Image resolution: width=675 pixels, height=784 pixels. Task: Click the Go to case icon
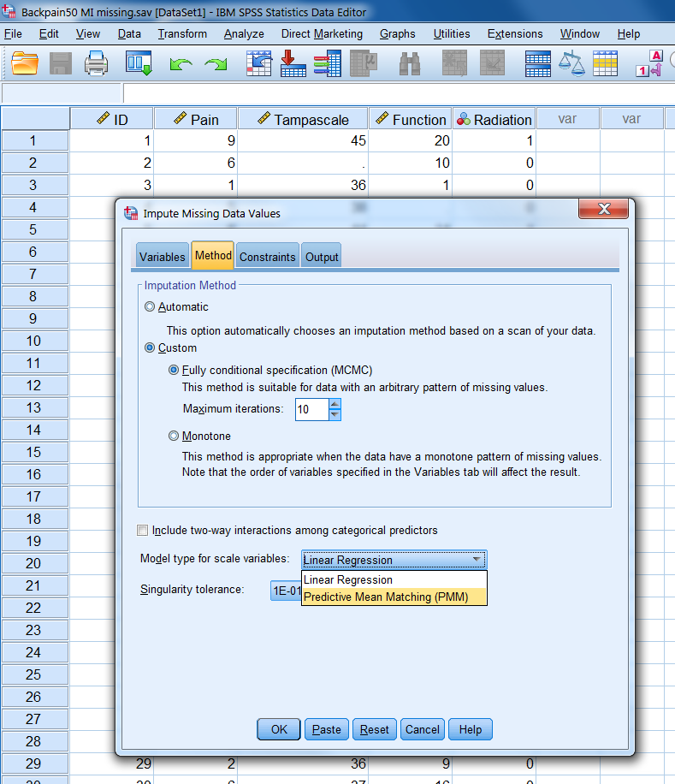tap(258, 63)
